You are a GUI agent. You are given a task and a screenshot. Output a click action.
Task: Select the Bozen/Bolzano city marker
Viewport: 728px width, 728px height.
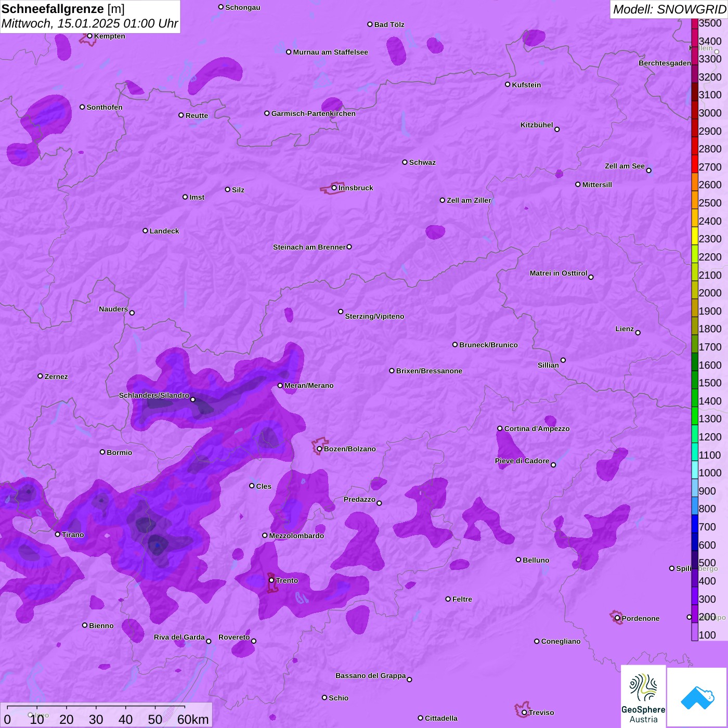point(320,449)
